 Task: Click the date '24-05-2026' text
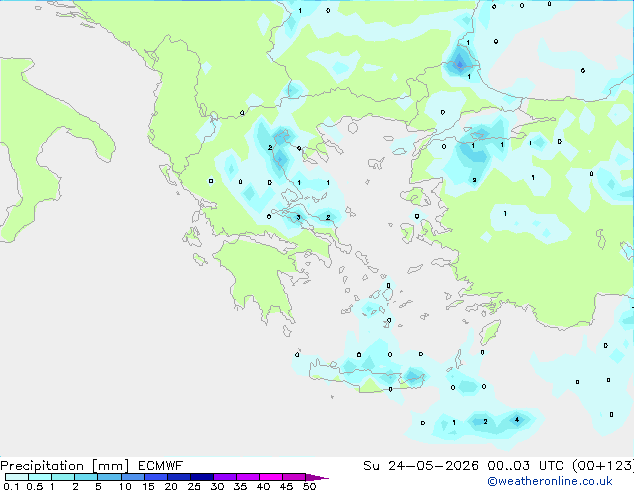[433, 466]
